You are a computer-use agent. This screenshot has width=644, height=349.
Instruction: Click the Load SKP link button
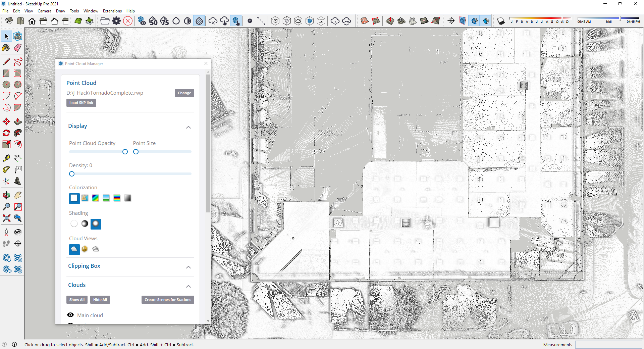pos(81,103)
